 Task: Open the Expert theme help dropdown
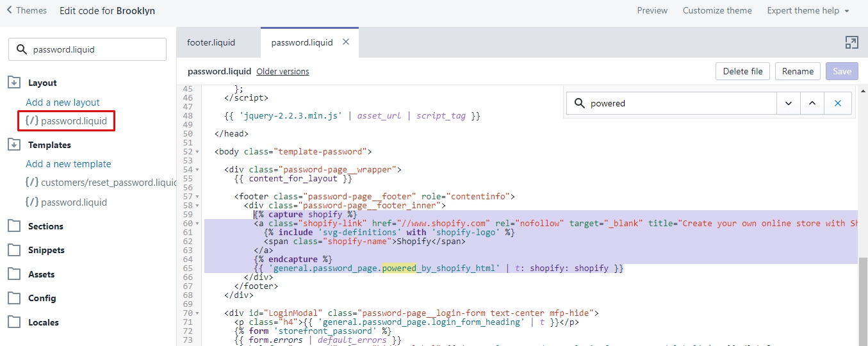point(808,10)
